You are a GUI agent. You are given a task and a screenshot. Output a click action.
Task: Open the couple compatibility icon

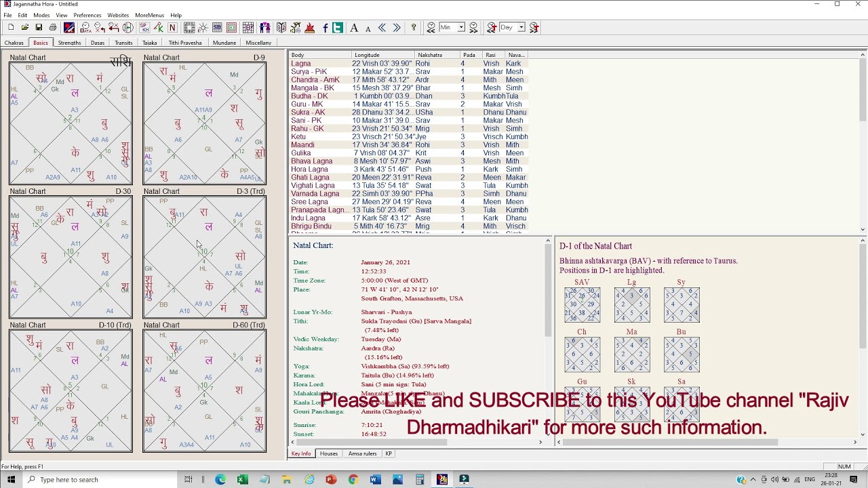pos(265,28)
